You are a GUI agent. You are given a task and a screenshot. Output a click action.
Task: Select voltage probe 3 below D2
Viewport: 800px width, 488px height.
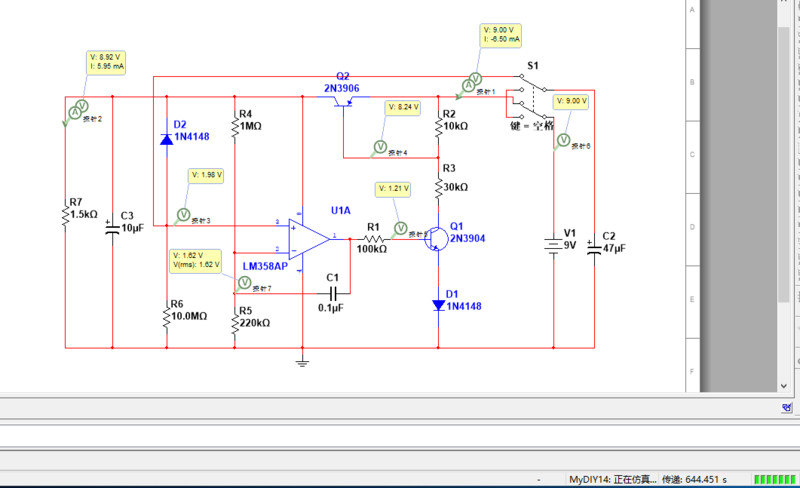click(x=183, y=214)
